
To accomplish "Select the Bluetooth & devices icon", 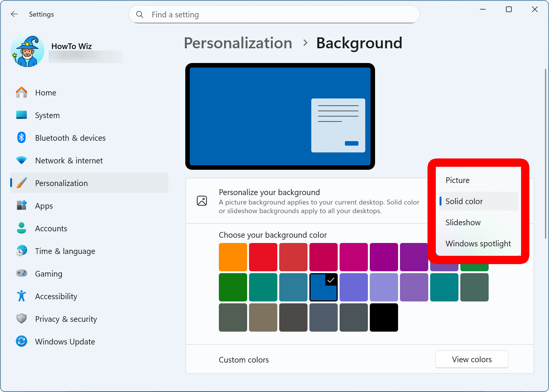I will (x=22, y=138).
